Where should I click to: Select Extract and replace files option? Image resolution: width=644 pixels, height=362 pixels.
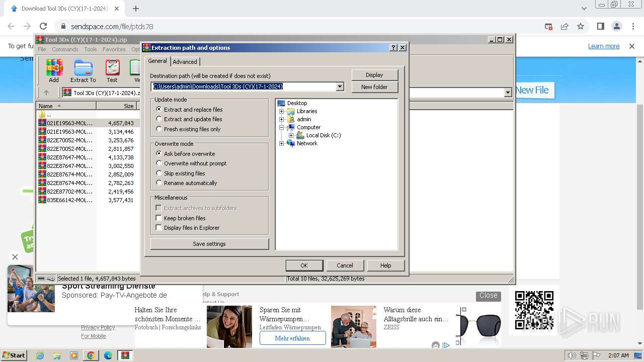[189, 109]
